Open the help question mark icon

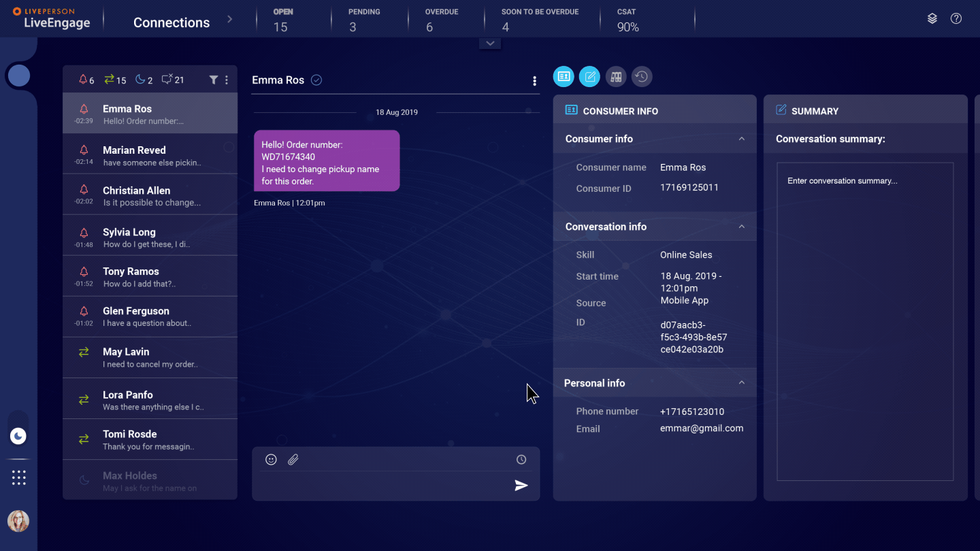(x=956, y=19)
